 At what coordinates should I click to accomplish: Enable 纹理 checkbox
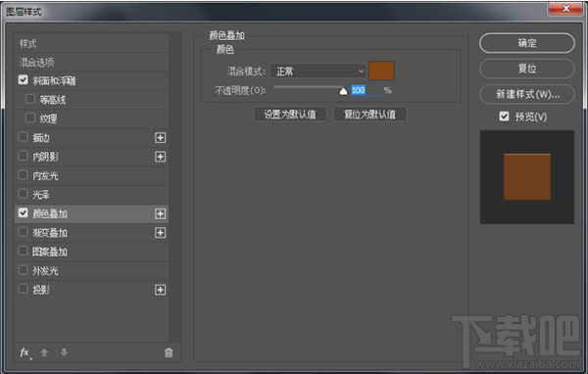pyautogui.click(x=30, y=117)
